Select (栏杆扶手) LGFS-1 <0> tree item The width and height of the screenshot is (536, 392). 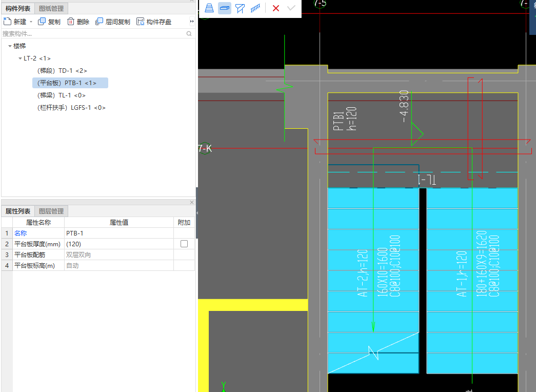click(71, 107)
